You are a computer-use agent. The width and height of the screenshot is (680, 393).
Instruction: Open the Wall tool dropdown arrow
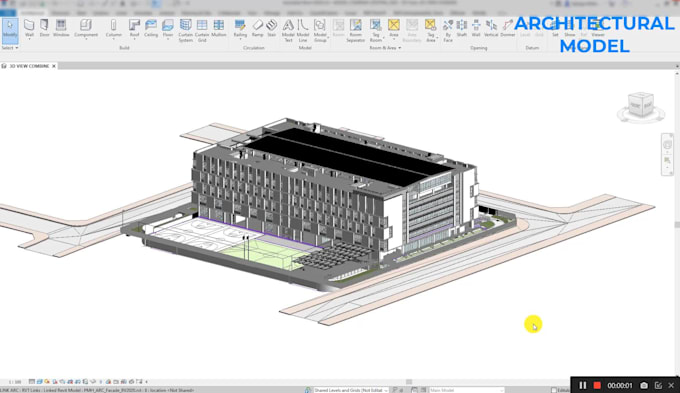coord(29,39)
